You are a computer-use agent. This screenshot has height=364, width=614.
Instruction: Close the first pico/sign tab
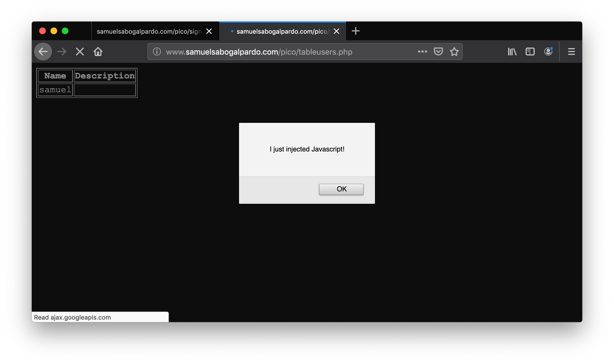click(209, 31)
